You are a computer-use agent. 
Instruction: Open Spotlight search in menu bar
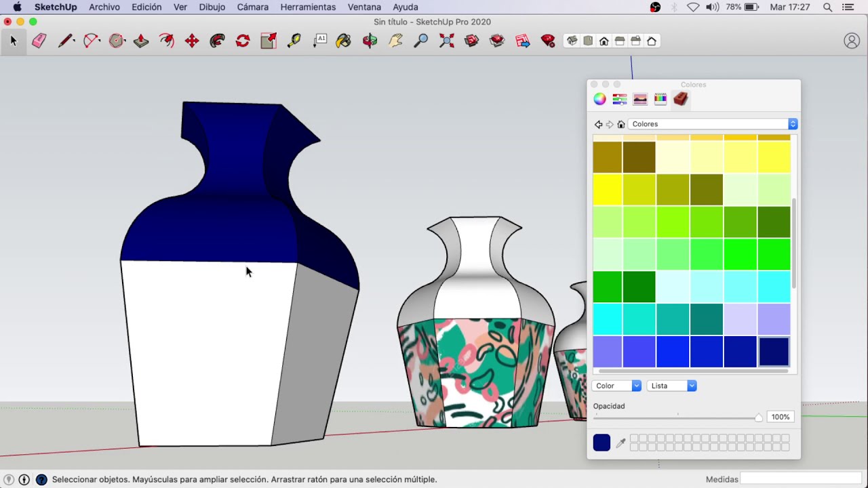click(x=827, y=7)
